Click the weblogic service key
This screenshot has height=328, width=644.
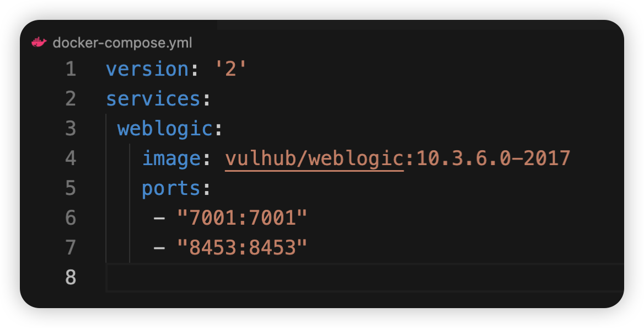point(165,129)
